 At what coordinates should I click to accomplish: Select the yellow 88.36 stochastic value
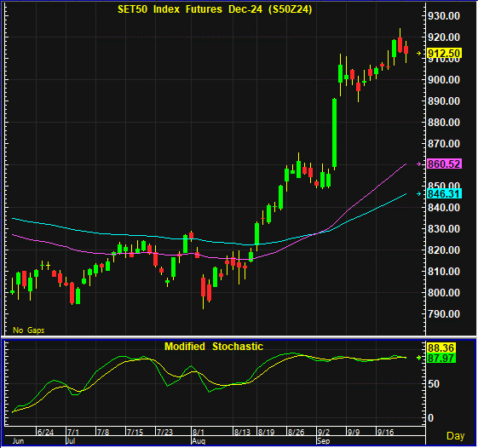441,347
